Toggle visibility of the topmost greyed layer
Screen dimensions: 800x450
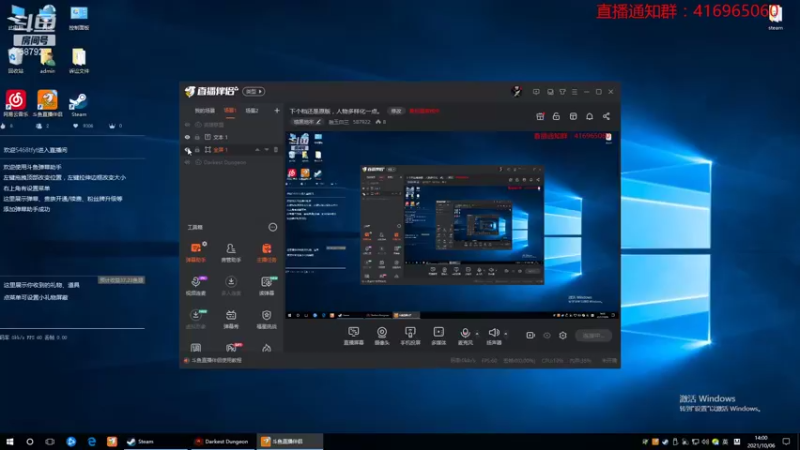pyautogui.click(x=187, y=124)
